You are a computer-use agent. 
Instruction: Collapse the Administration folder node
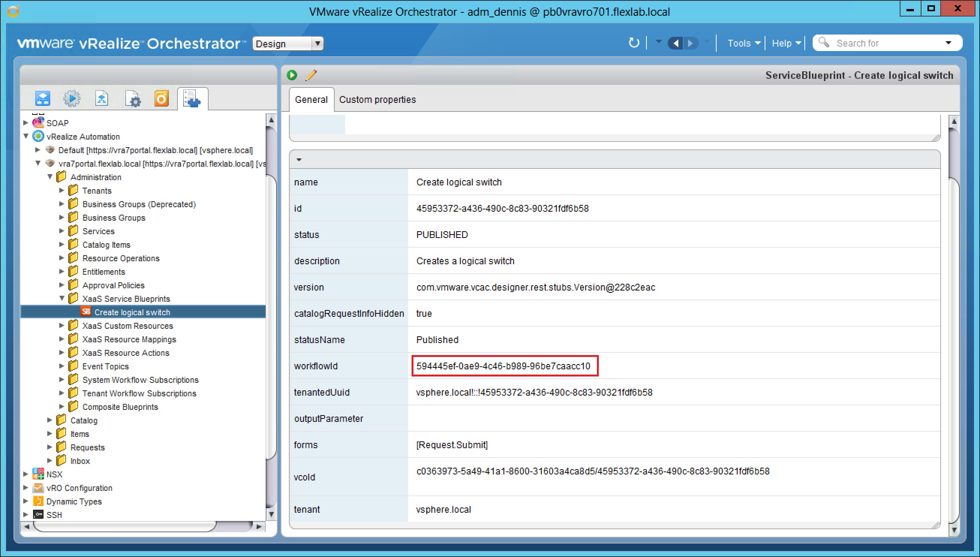click(50, 177)
